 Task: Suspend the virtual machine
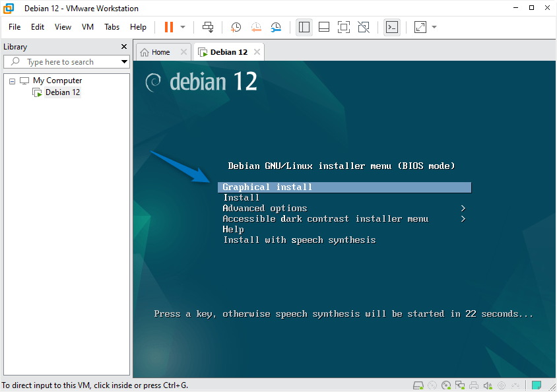[170, 28]
